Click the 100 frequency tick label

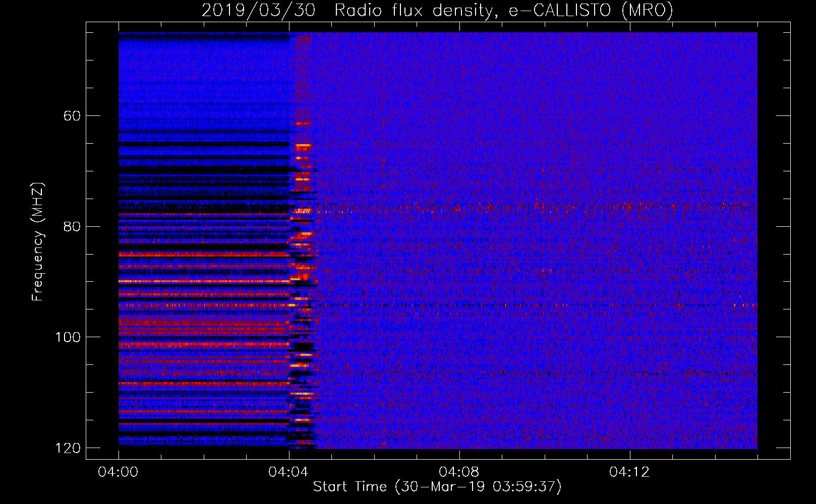pyautogui.click(x=68, y=337)
